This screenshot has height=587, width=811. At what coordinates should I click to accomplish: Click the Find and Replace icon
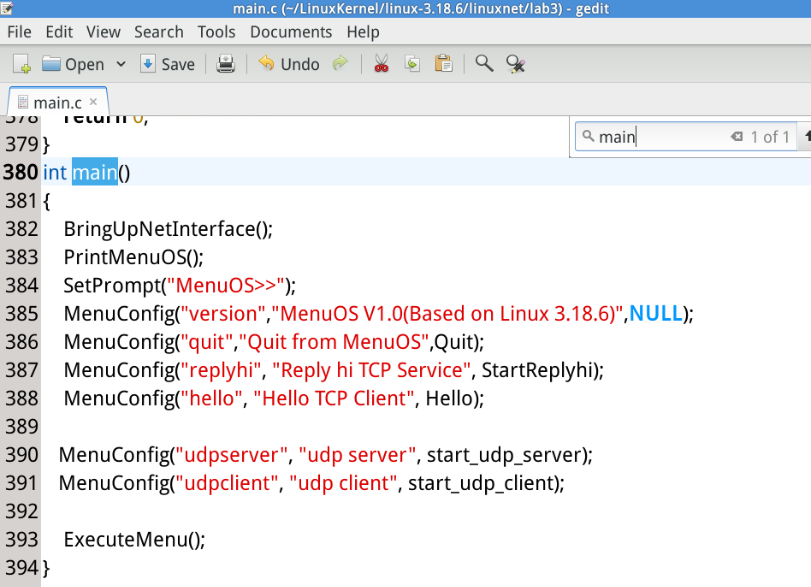[515, 64]
